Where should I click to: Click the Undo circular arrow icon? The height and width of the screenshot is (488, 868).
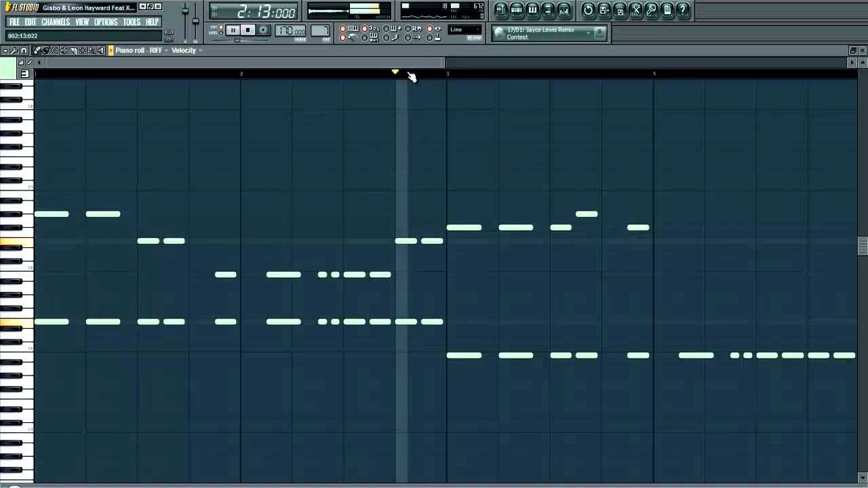589,10
